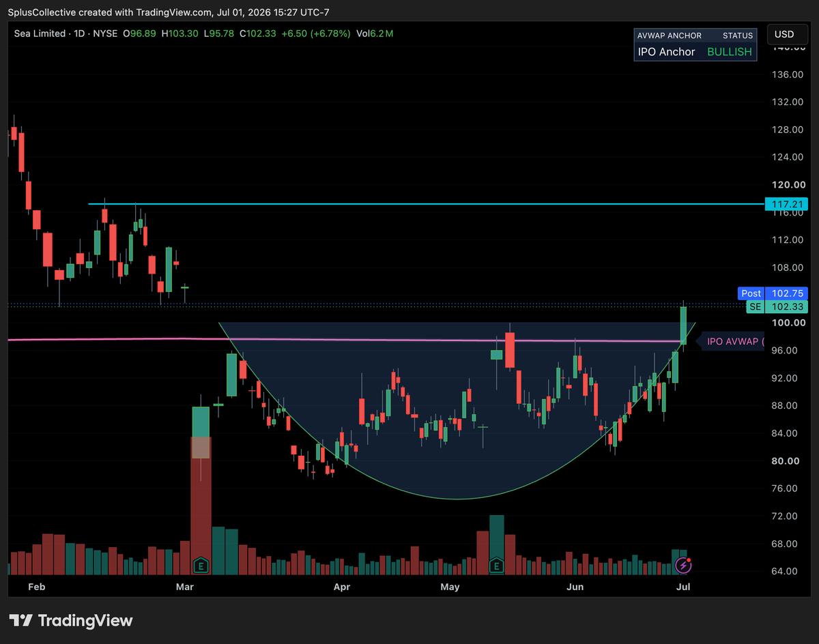Screen dimensions: 819x644
Task: Click the Sea Limited symbol title
Action: 40,33
